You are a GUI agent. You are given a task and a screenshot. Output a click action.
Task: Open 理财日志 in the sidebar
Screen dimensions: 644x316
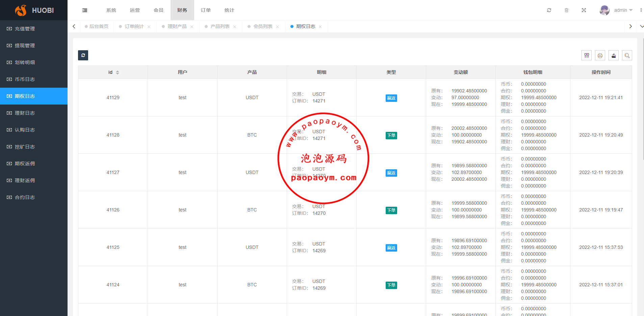(34, 113)
